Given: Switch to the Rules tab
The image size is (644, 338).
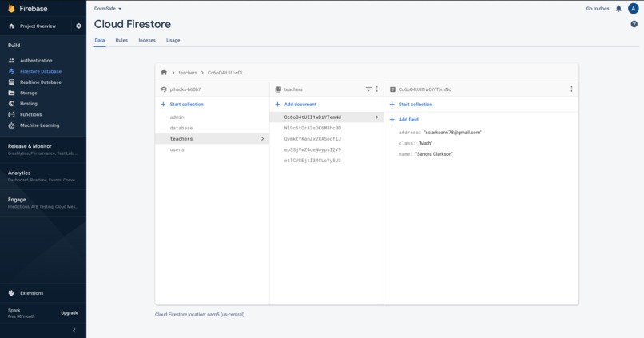Looking at the screenshot, I should click(x=121, y=40).
